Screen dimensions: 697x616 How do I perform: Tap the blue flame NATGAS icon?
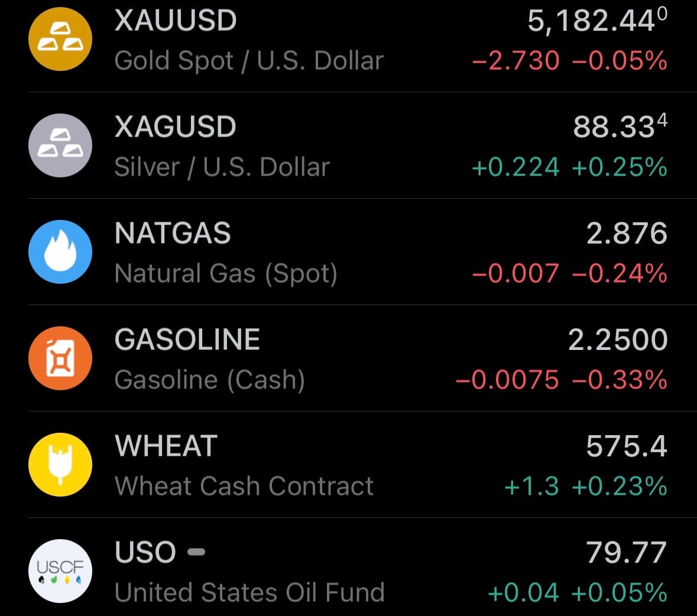60,252
